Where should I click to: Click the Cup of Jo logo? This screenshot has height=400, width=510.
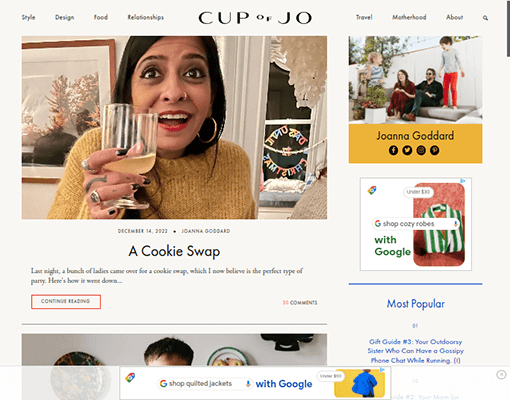[255, 18]
